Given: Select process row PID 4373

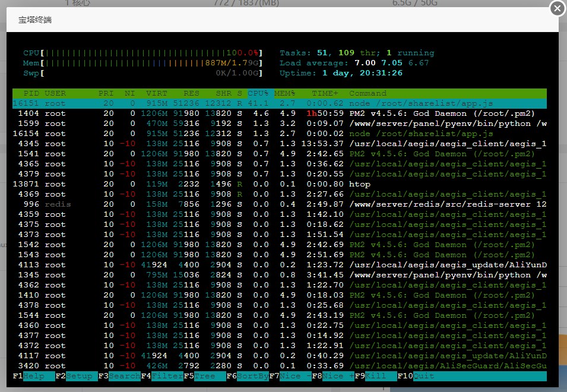Looking at the screenshot, I should click(x=280, y=235).
